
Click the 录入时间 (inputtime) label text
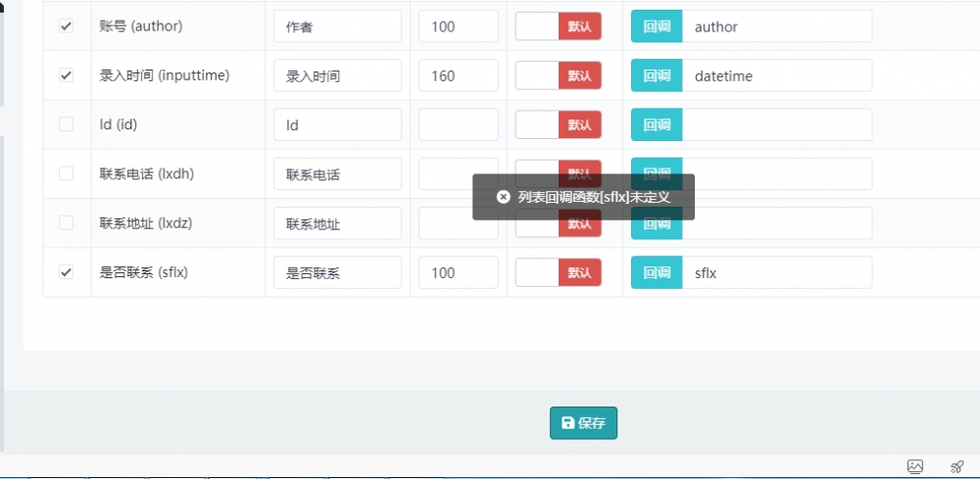coord(165,75)
